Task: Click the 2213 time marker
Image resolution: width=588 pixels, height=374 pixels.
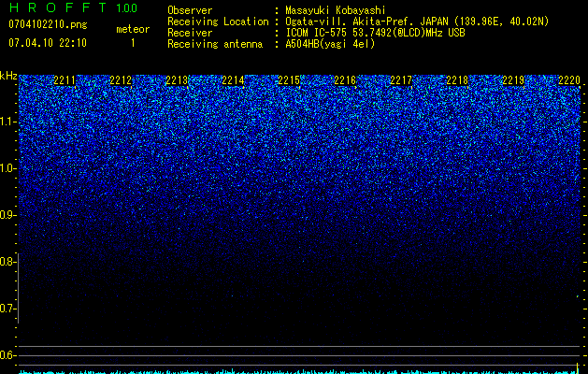Action: 177,80
